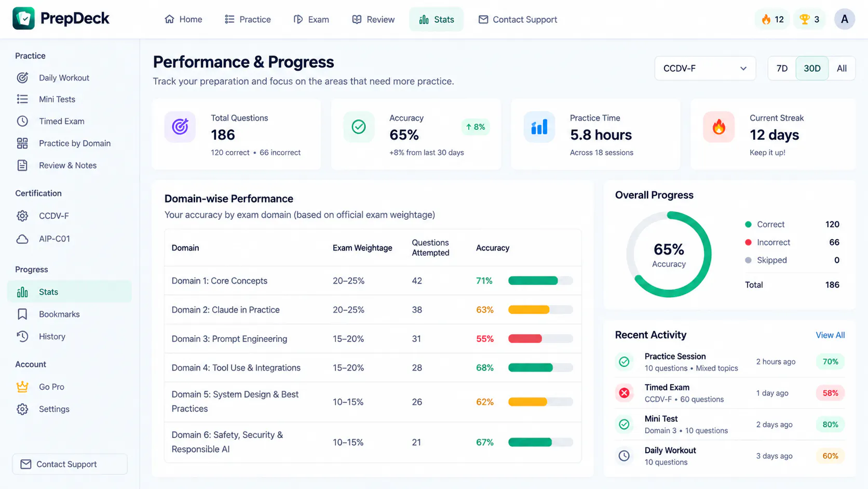This screenshot has width=868, height=489.
Task: Click "Domain 6: Safety, Security & Responsible AI"
Action: 227,442
